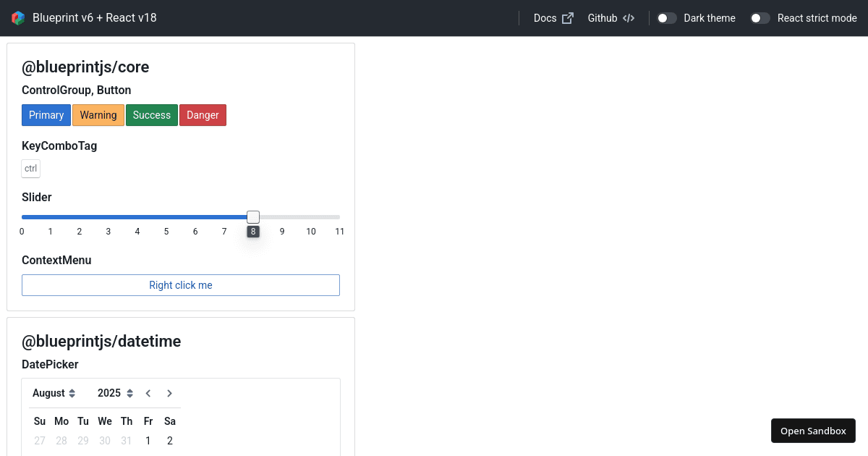Turn on React strict mode
This screenshot has width=868, height=456.
pyautogui.click(x=759, y=17)
